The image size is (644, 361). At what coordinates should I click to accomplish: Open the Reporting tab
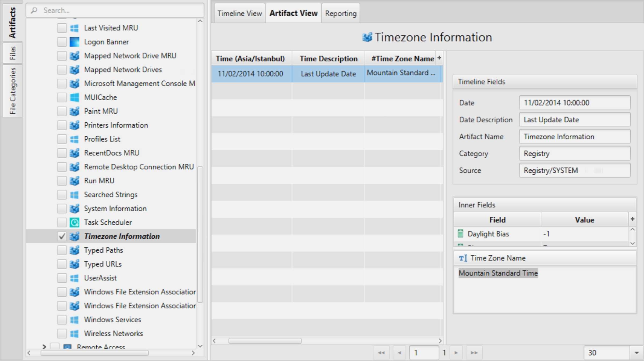[x=341, y=13]
